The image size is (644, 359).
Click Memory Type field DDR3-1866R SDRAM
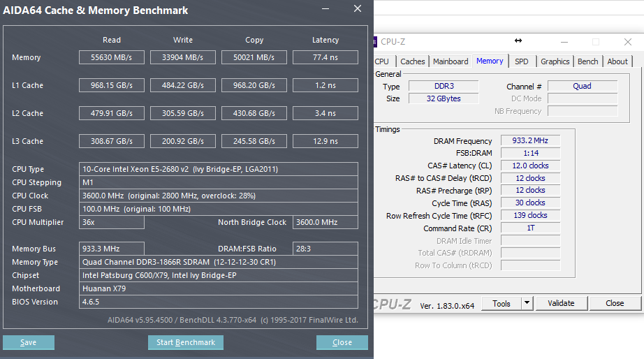(219, 262)
